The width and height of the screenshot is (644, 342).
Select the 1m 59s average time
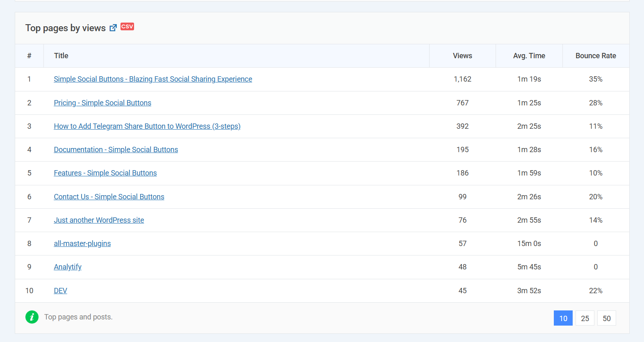[x=529, y=173]
